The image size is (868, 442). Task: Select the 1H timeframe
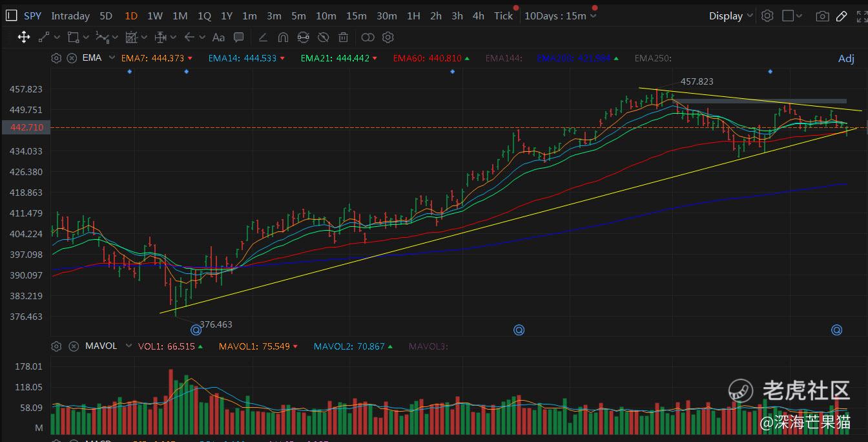point(413,16)
